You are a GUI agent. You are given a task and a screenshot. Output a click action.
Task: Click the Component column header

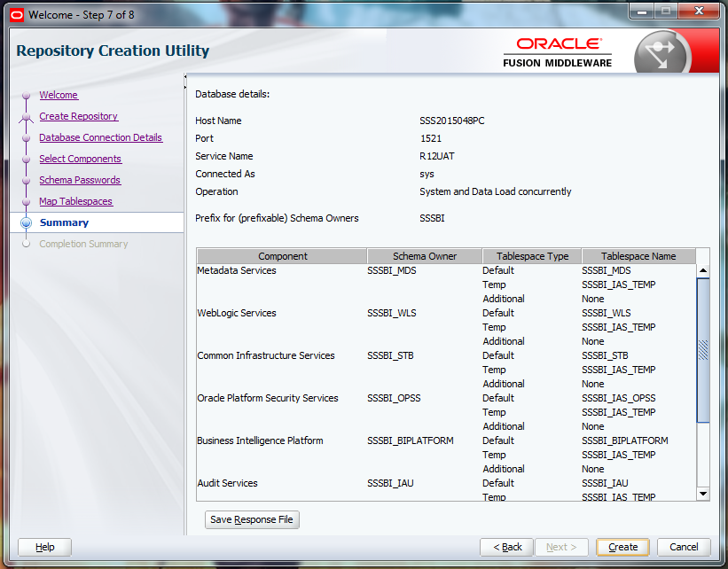(282, 256)
